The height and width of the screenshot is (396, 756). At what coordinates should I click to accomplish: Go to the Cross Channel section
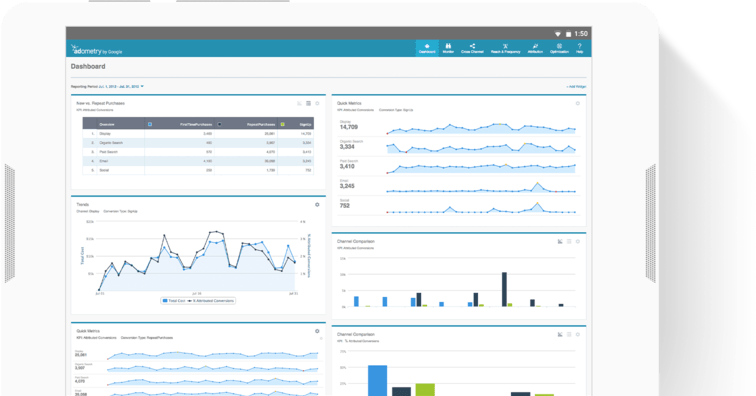tap(472, 48)
